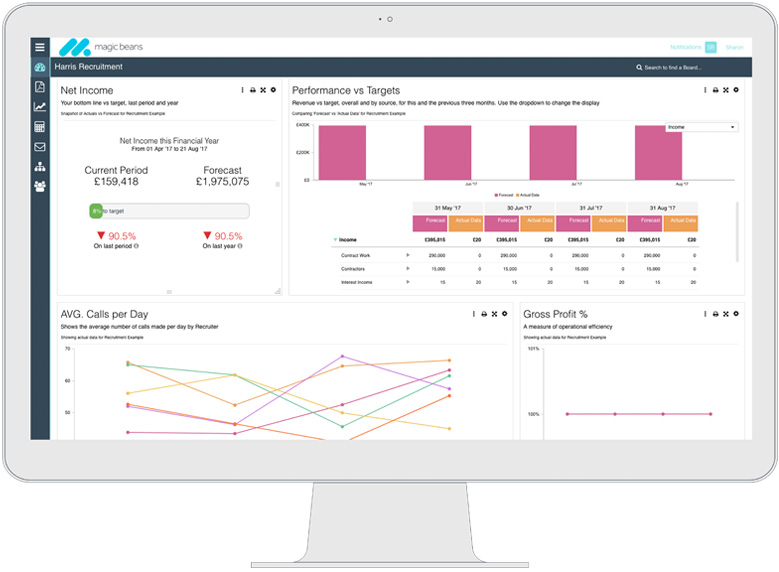Open the Income dropdown on the chart

click(701, 127)
